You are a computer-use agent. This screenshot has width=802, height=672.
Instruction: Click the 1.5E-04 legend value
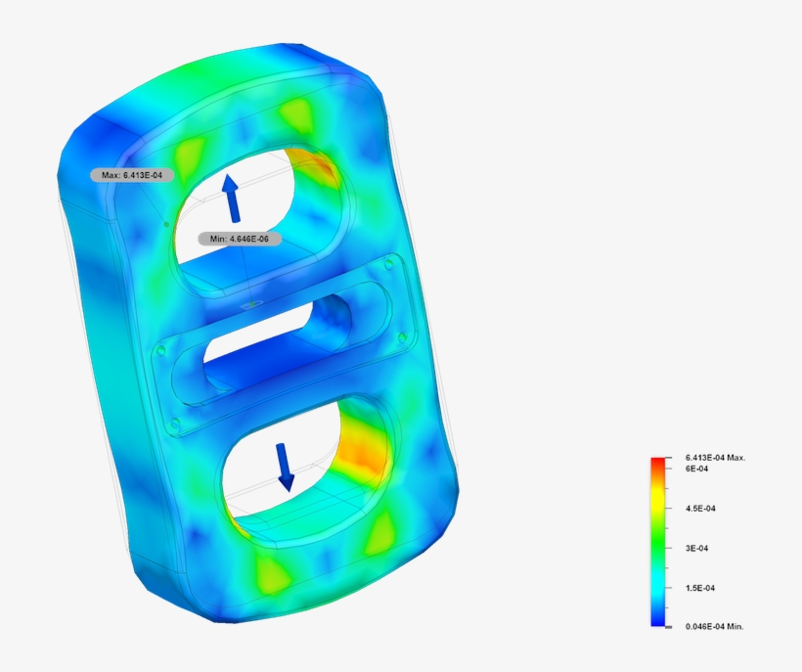pyautogui.click(x=702, y=588)
